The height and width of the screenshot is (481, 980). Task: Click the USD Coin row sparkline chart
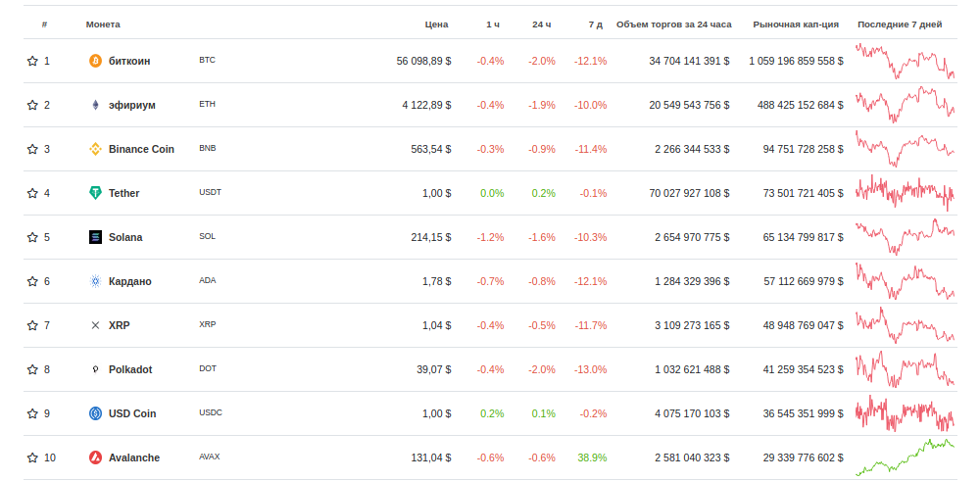tap(905, 413)
